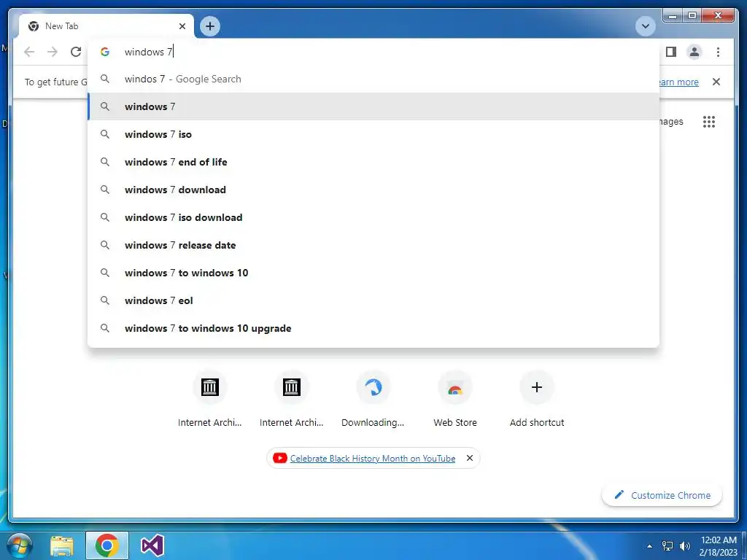Open the Chrome three-dot menu
747x560 pixels.
718,52
